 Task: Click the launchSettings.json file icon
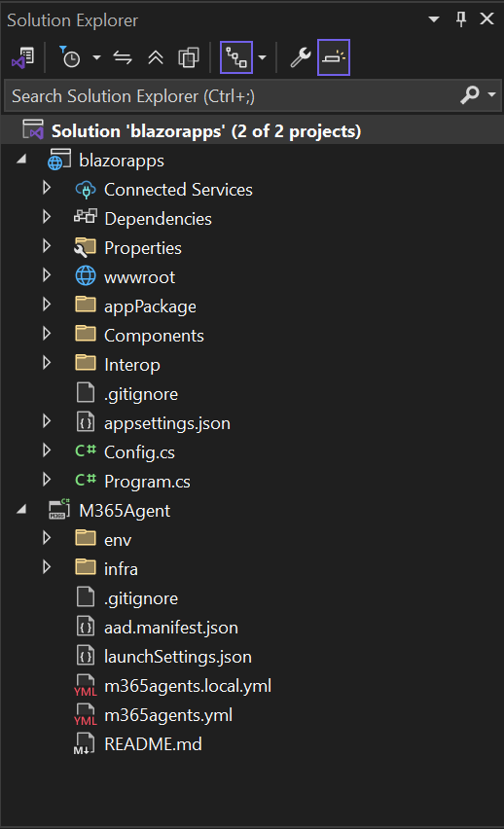pyautogui.click(x=86, y=656)
